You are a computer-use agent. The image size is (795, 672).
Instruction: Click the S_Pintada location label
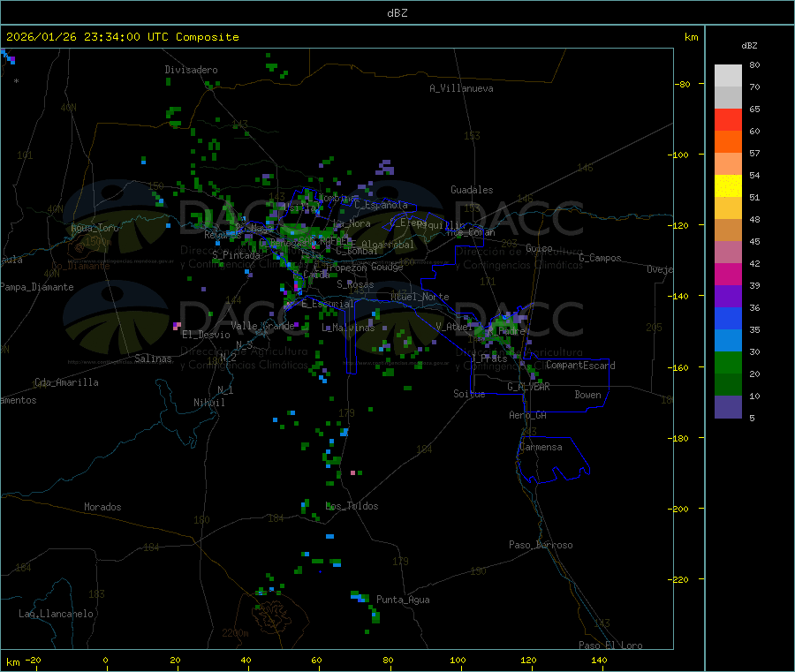click(236, 255)
